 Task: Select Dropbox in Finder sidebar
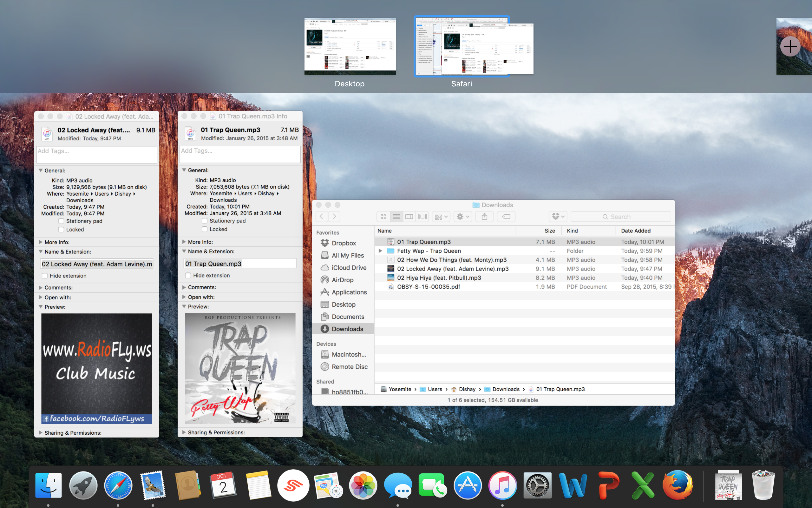[x=343, y=243]
